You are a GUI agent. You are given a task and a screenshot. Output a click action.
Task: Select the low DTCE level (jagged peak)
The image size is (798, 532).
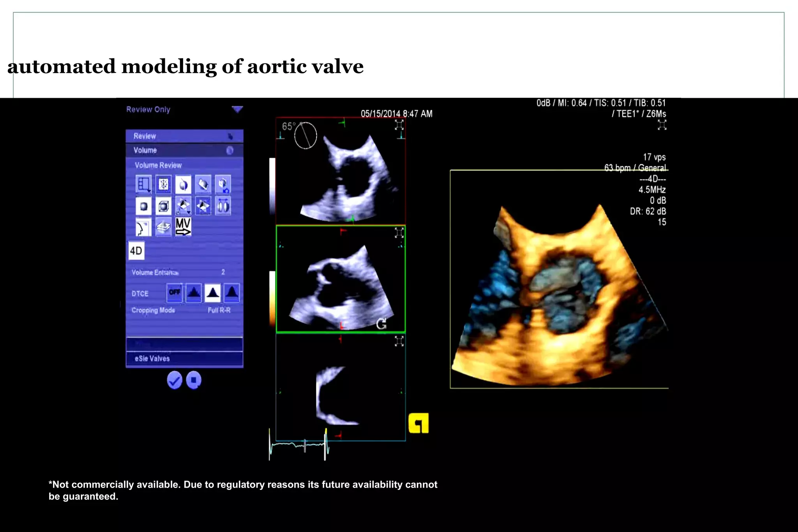click(194, 293)
